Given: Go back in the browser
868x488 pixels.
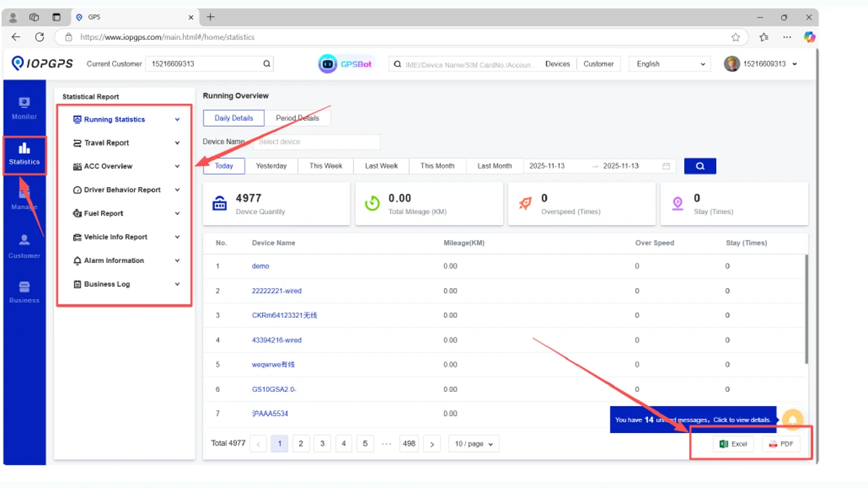Looking at the screenshot, I should coord(16,37).
